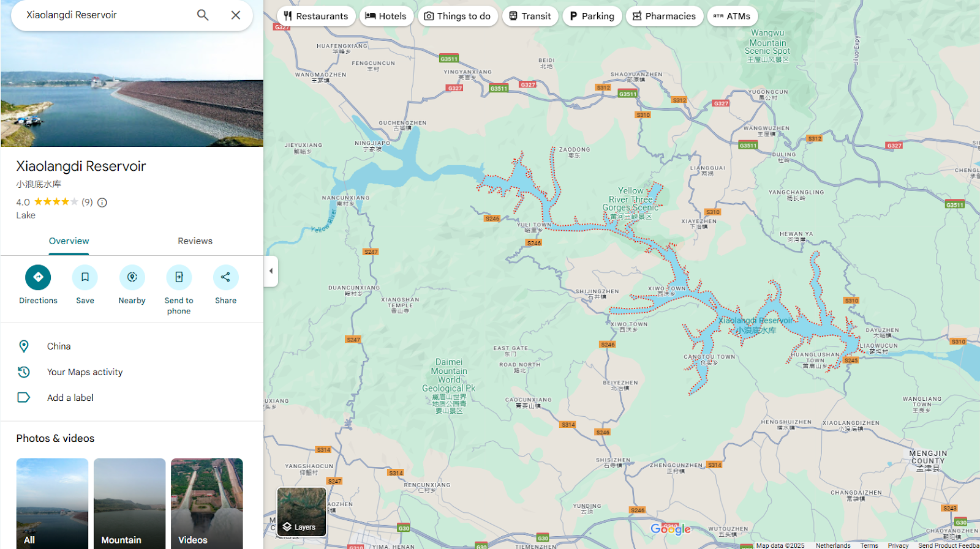
Task: Click the Xiaolangdi Reservoir search field
Action: (x=104, y=15)
